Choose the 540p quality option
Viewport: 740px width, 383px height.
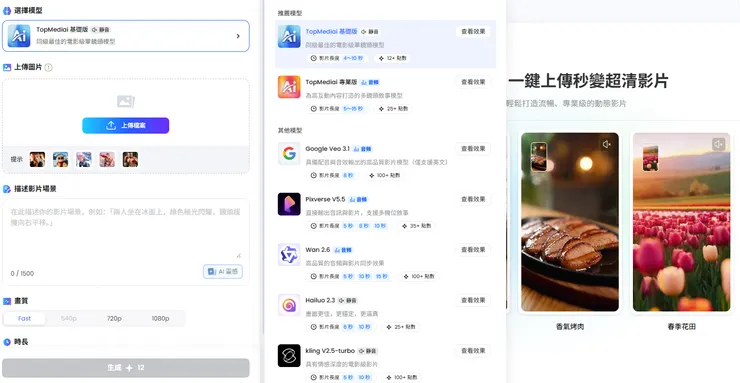coord(69,318)
